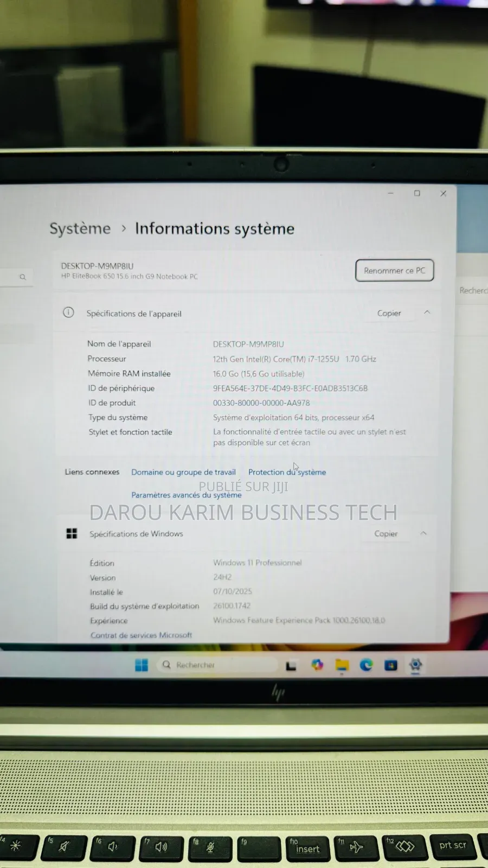Open File Explorer from the taskbar
Viewport: 488px width, 868px height.
coord(342,665)
